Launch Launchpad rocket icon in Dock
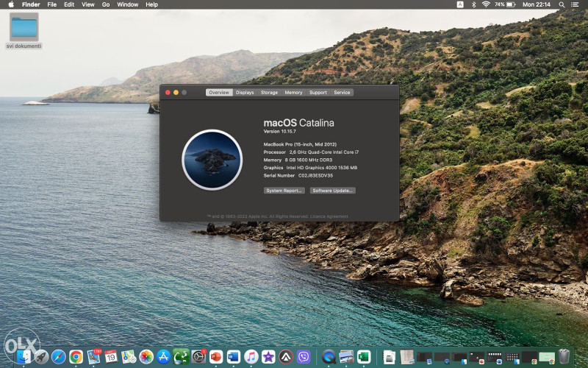This screenshot has width=588, height=368. pyautogui.click(x=41, y=357)
